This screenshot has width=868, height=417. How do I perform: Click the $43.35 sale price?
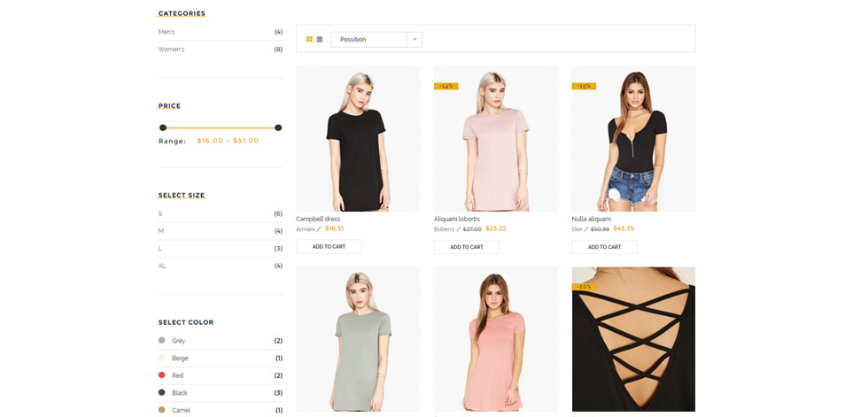click(624, 228)
